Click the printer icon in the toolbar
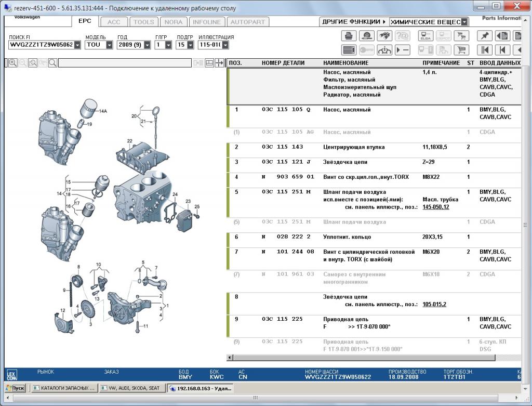This screenshot has width=532, height=406. [349, 36]
